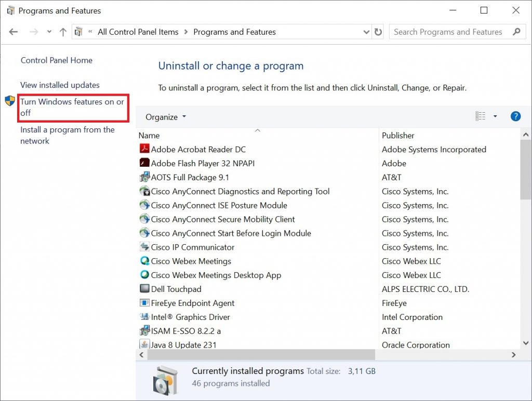Select Cisco AnyConnect Secure Mobility Client entry
The width and height of the screenshot is (532, 401).
(223, 219)
